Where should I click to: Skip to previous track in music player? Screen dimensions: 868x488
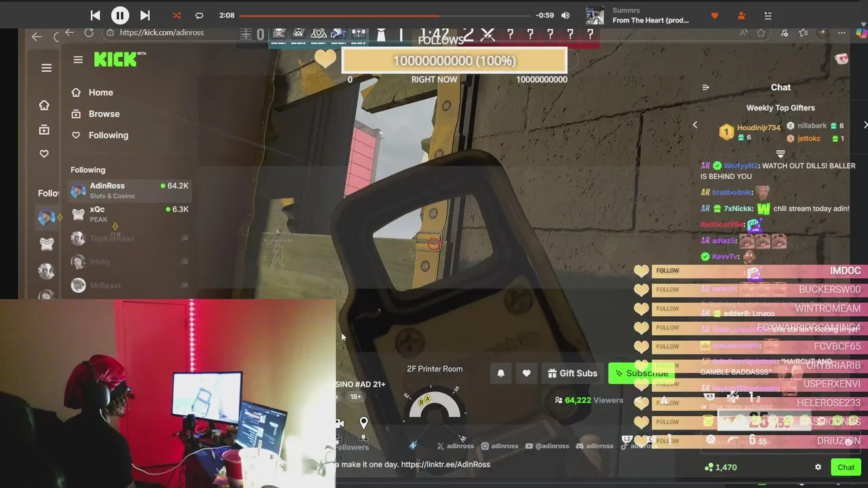click(x=95, y=16)
